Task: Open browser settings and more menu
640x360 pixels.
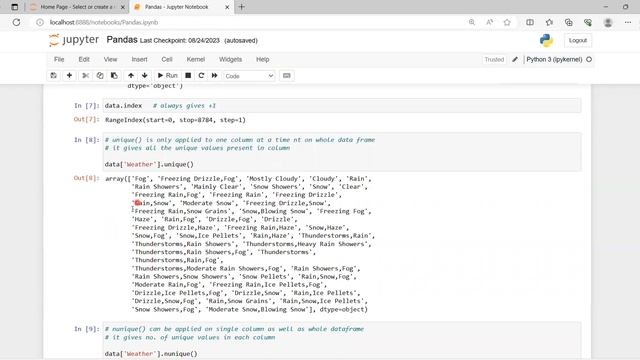Action: click(x=628, y=22)
